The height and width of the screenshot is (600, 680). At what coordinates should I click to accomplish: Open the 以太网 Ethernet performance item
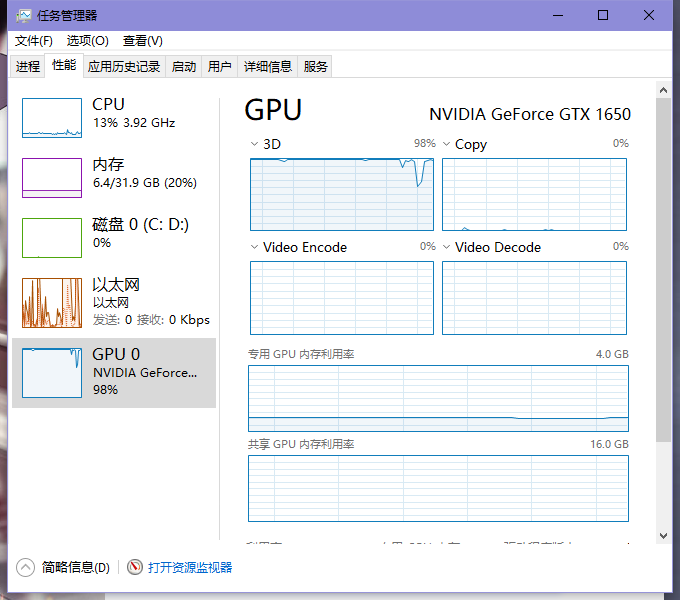click(114, 302)
